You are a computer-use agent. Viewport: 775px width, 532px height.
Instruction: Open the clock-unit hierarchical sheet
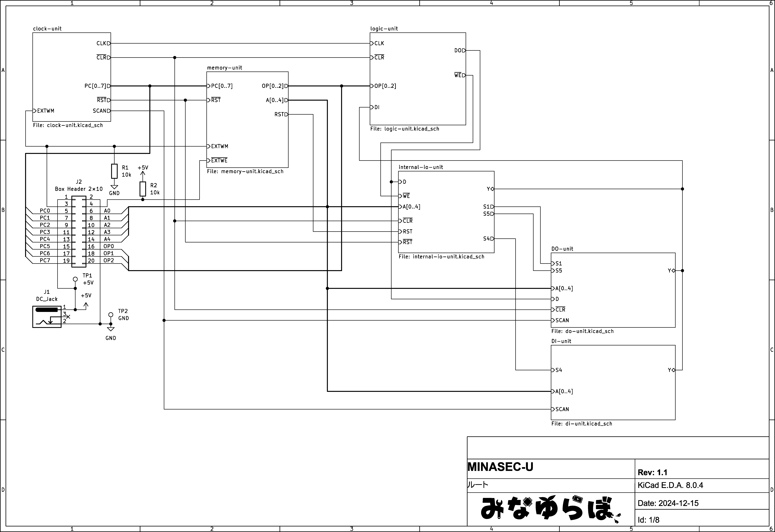72,77
